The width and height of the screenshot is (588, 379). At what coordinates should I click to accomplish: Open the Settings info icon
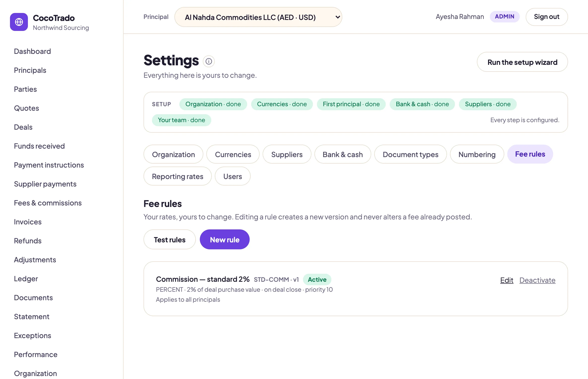click(x=209, y=61)
